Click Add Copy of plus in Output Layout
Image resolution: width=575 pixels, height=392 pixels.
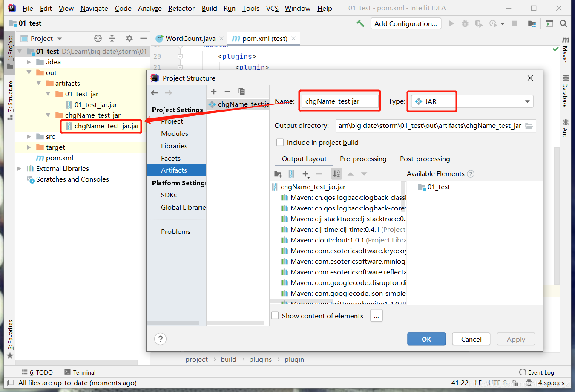pyautogui.click(x=306, y=174)
